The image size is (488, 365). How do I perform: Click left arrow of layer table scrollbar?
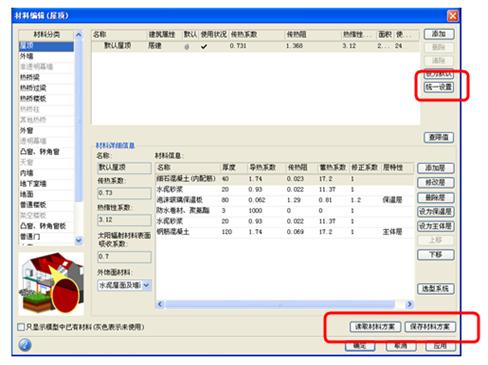coord(160,304)
